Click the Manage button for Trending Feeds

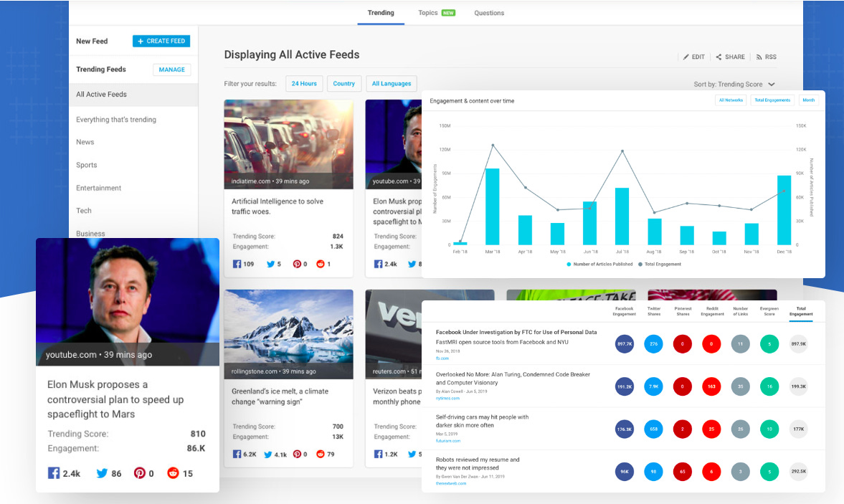click(171, 70)
